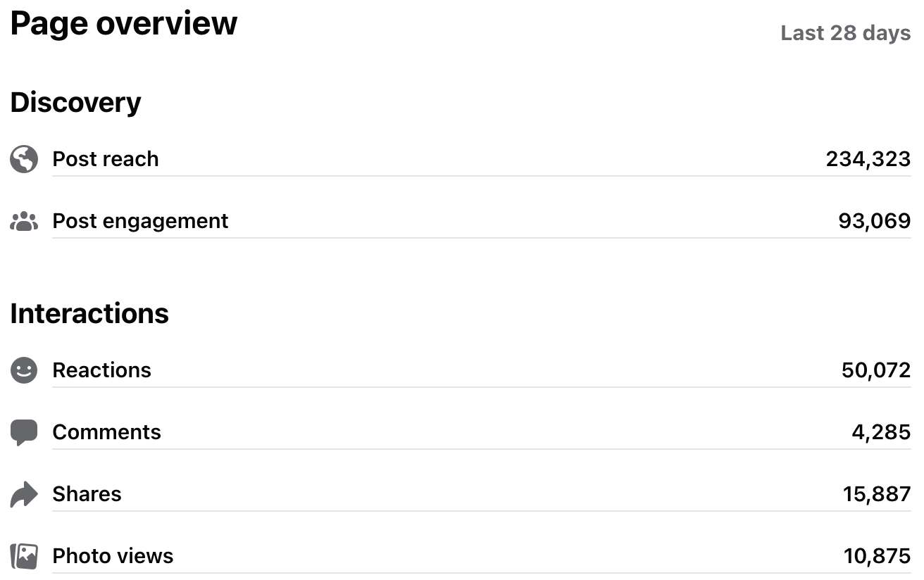Click the Comments total 4,285
The width and height of the screenshot is (924, 580).
(881, 432)
